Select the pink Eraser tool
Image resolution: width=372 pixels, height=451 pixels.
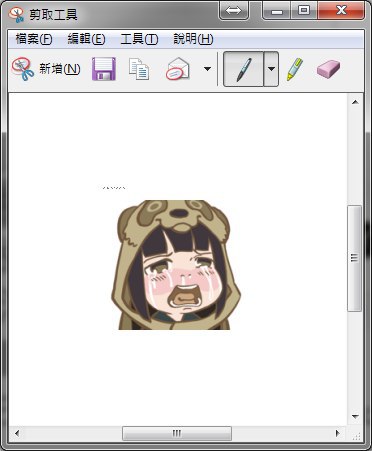[x=328, y=69]
